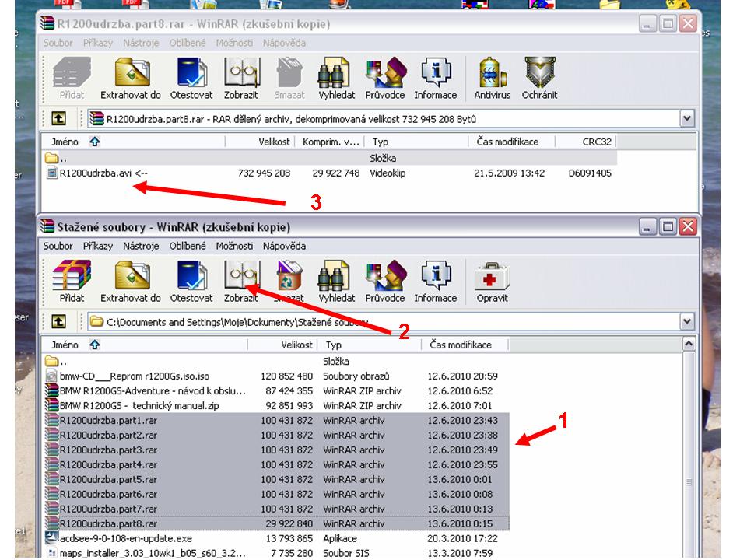The height and width of the screenshot is (560, 747).
Task: Open Nástroje menu in the Stažené soubory window
Action: [x=141, y=247]
